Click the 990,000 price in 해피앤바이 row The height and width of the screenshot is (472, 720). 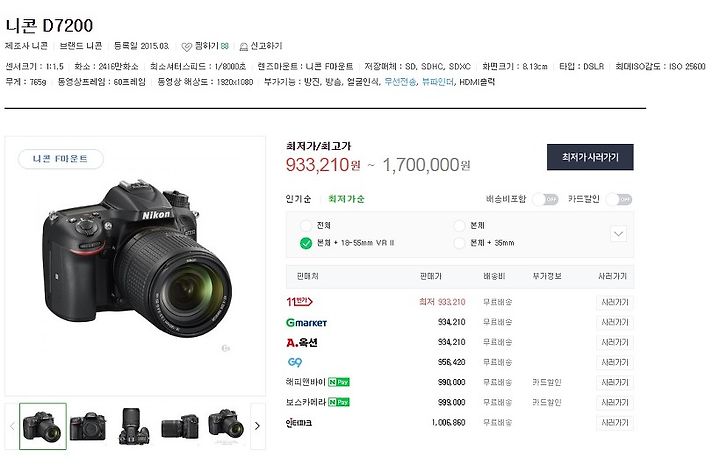tap(451, 382)
